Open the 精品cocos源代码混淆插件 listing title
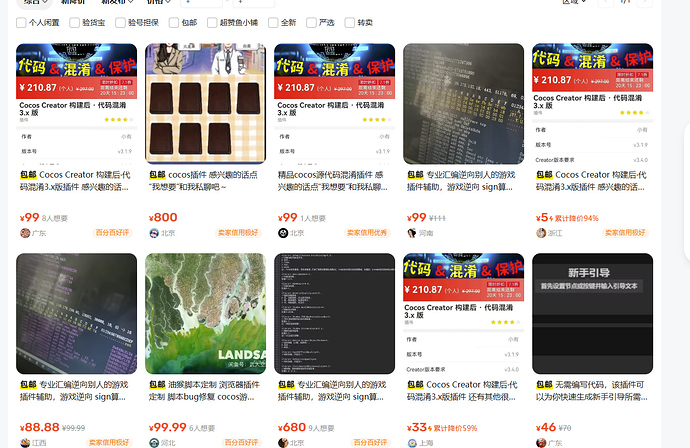The height and width of the screenshot is (448, 690). pos(333,181)
